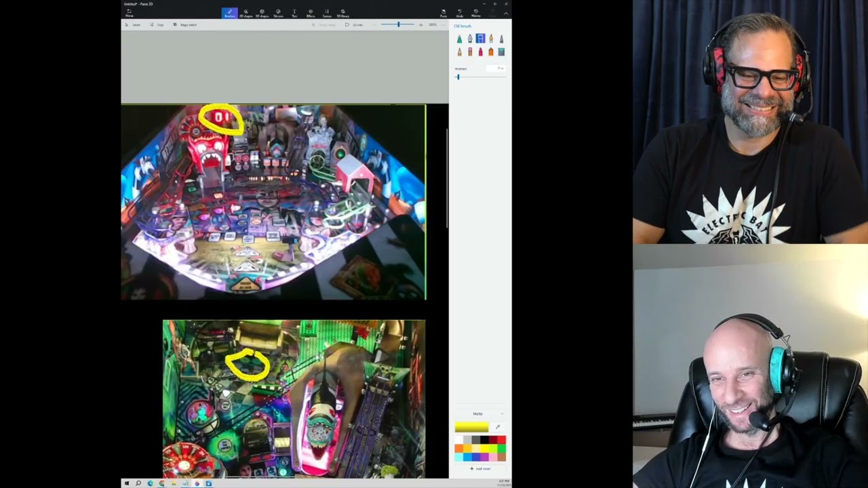Pick the eyedropper tool
Image resolution: width=868 pixels, height=488 pixels.
click(x=498, y=427)
